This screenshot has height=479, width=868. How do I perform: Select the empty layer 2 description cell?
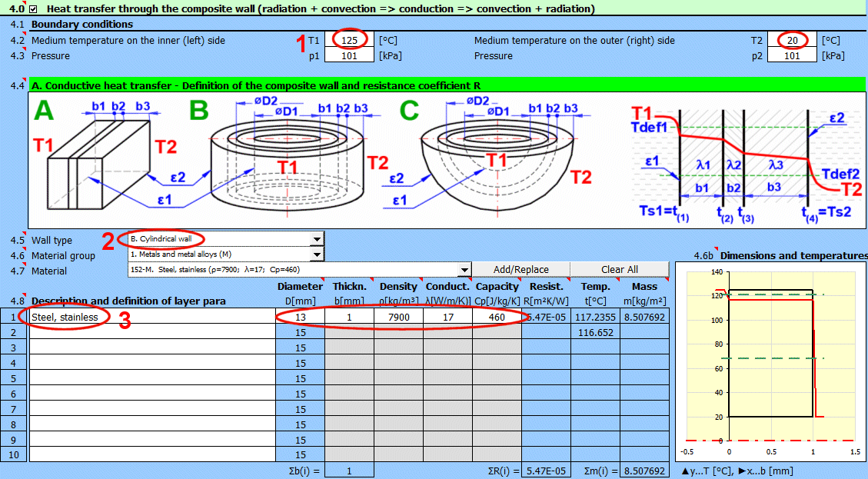click(151, 332)
